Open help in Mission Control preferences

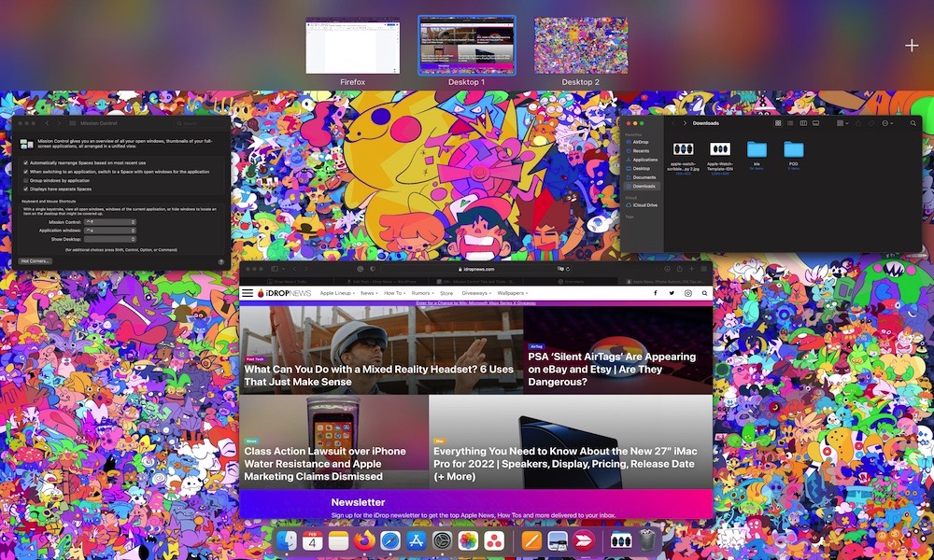pyautogui.click(x=221, y=261)
